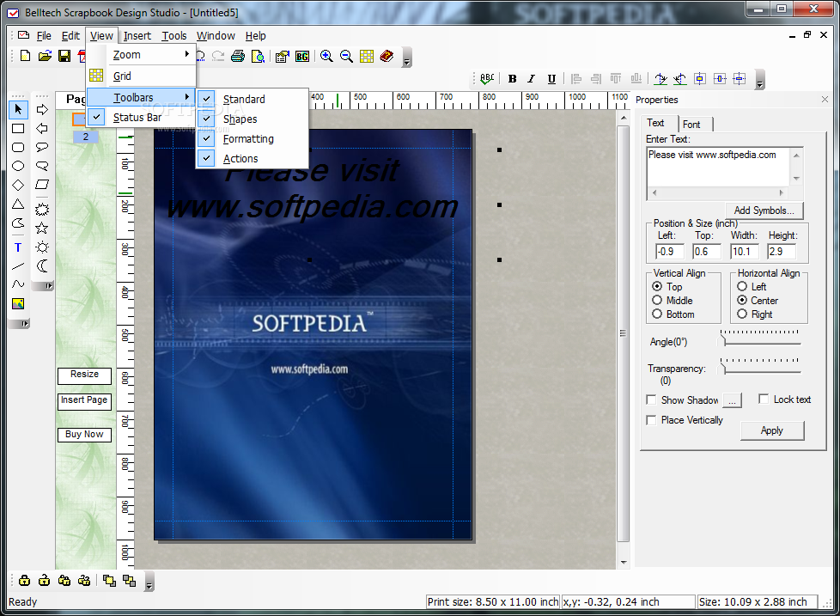
Task: Click the Add Symbols button
Action: point(764,210)
